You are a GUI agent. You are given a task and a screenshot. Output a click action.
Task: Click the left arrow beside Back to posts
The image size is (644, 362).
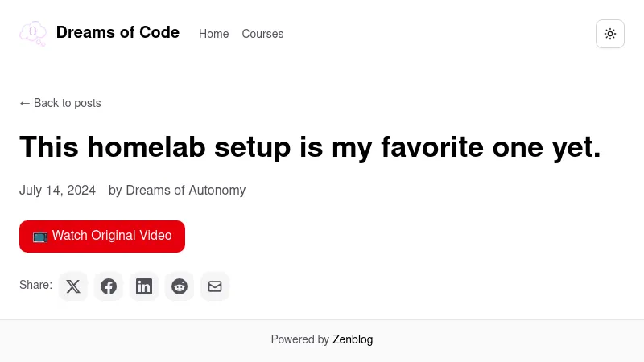pos(24,103)
